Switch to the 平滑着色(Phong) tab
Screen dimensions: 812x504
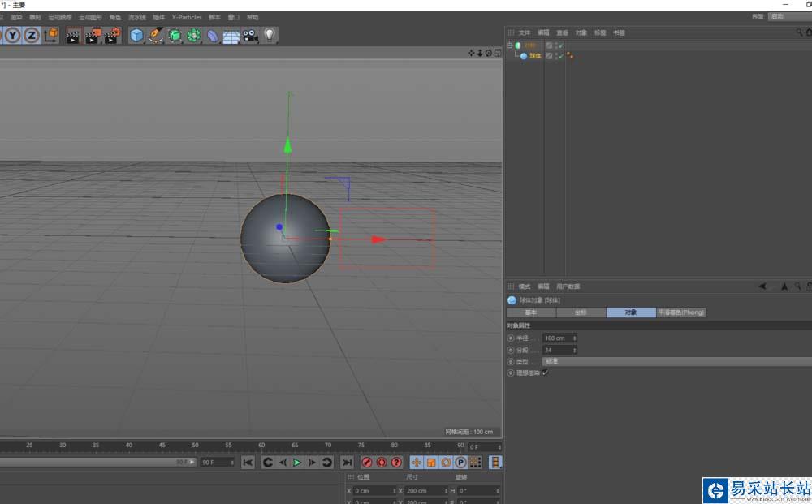[681, 312]
